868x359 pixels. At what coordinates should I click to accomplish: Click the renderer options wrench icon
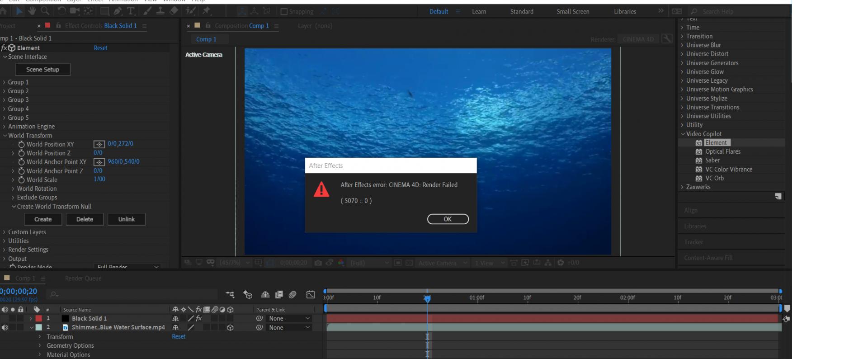[x=667, y=39]
